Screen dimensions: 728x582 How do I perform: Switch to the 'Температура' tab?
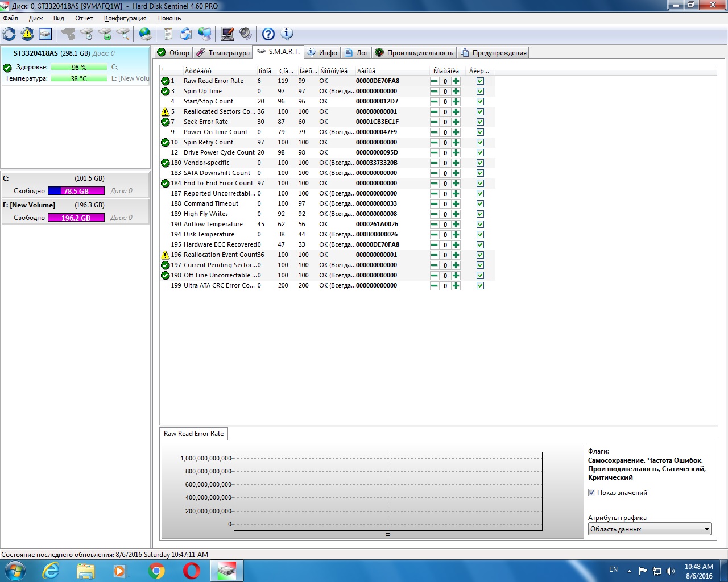223,53
